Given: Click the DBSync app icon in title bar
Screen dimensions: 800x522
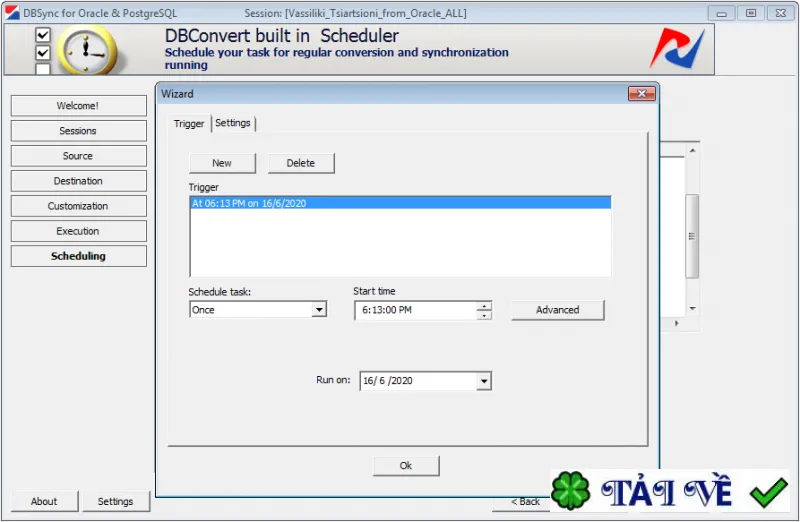Looking at the screenshot, I should coord(12,13).
